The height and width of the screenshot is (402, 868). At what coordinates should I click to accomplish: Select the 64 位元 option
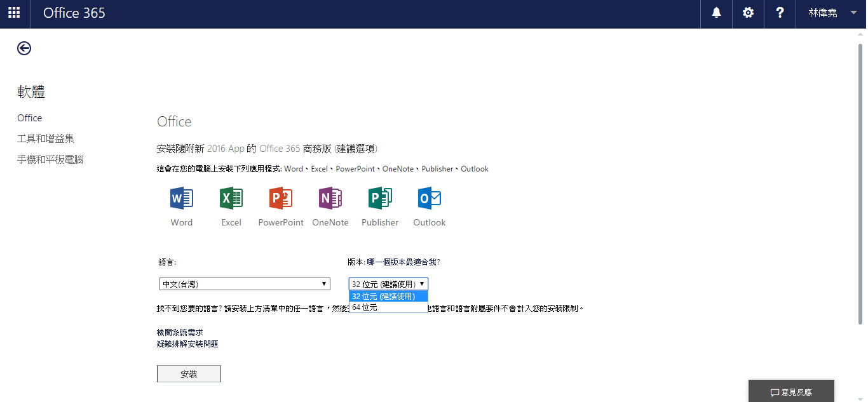[388, 307]
